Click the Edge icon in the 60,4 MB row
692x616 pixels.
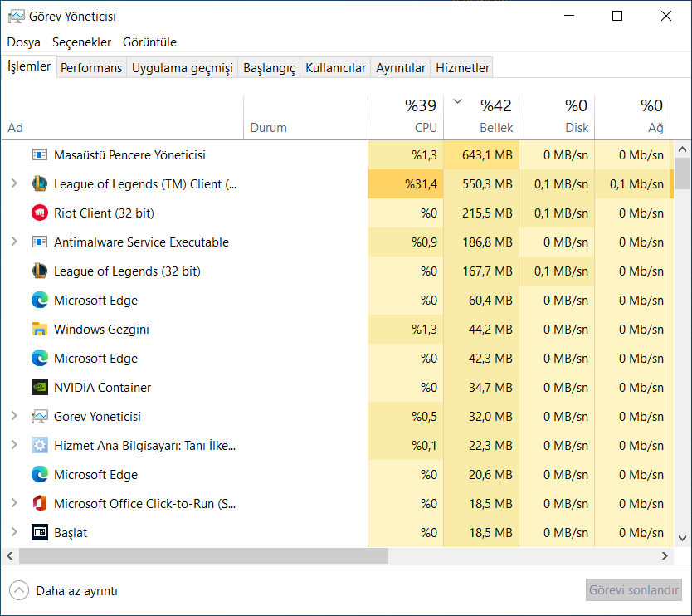click(x=40, y=301)
